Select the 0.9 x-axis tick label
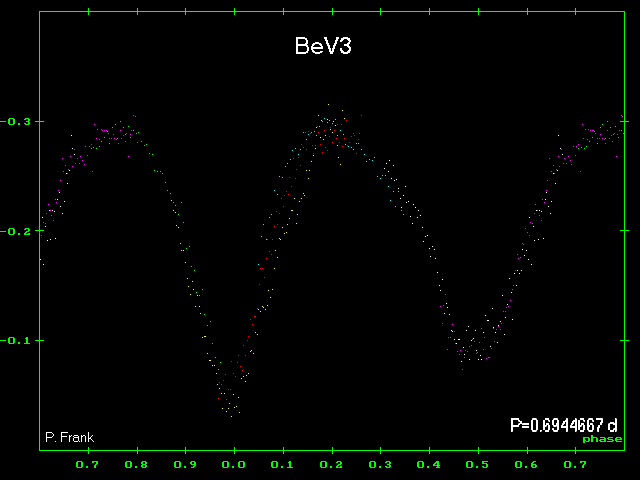Screen dimensions: 640x480 pos(185,465)
